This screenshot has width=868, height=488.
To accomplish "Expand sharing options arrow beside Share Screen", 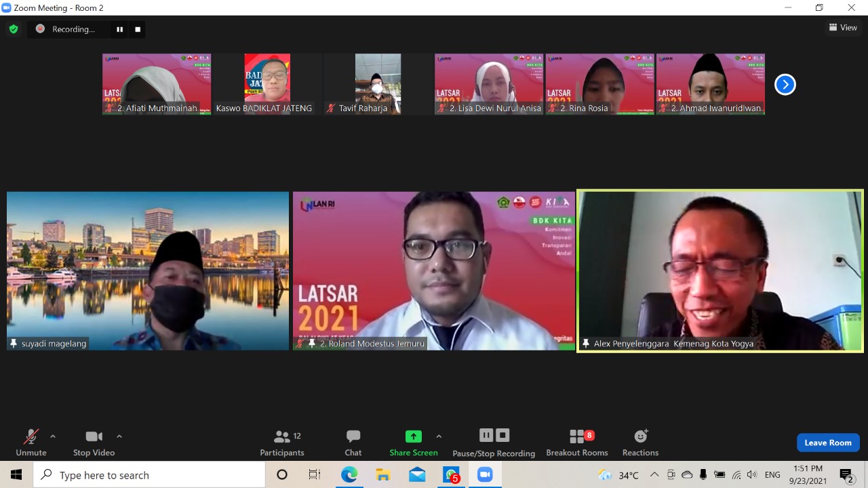I will point(439,436).
